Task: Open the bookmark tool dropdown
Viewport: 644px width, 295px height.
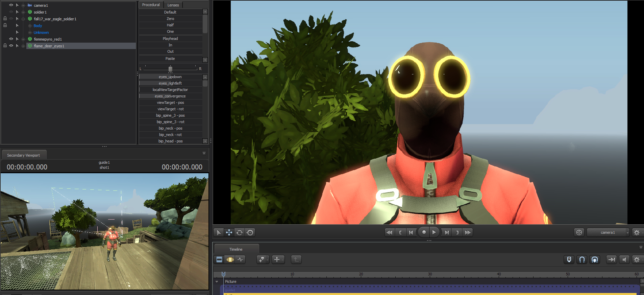Action: pyautogui.click(x=263, y=259)
